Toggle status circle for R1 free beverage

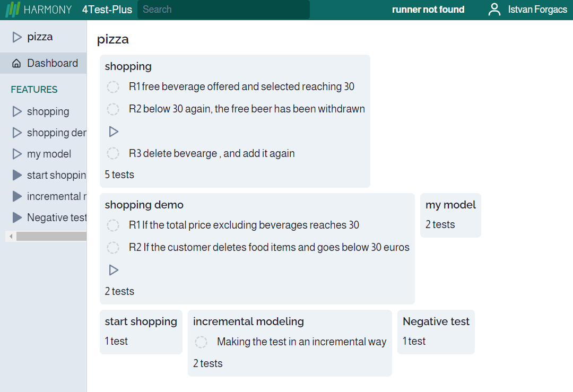point(113,87)
